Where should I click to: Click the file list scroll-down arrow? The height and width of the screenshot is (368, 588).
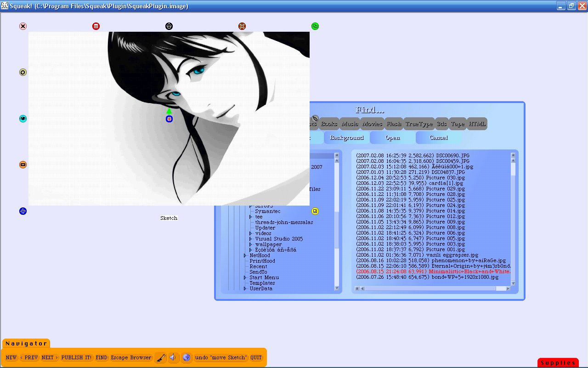(513, 283)
